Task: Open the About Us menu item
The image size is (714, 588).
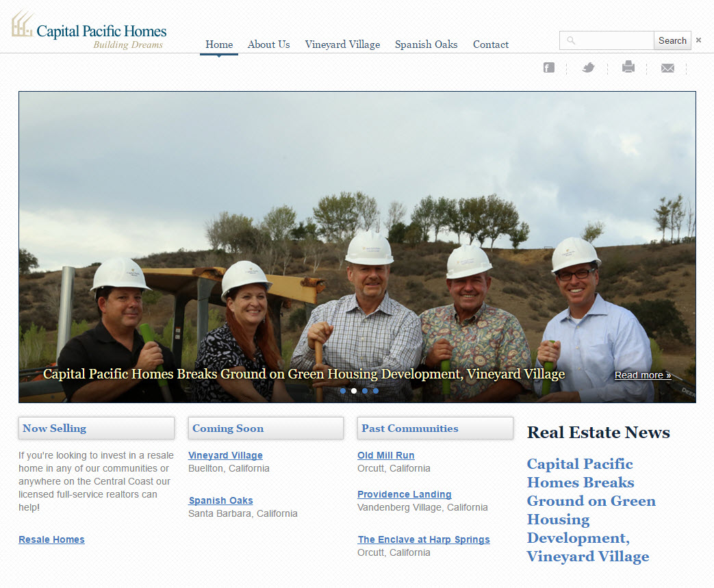Action: [x=268, y=44]
